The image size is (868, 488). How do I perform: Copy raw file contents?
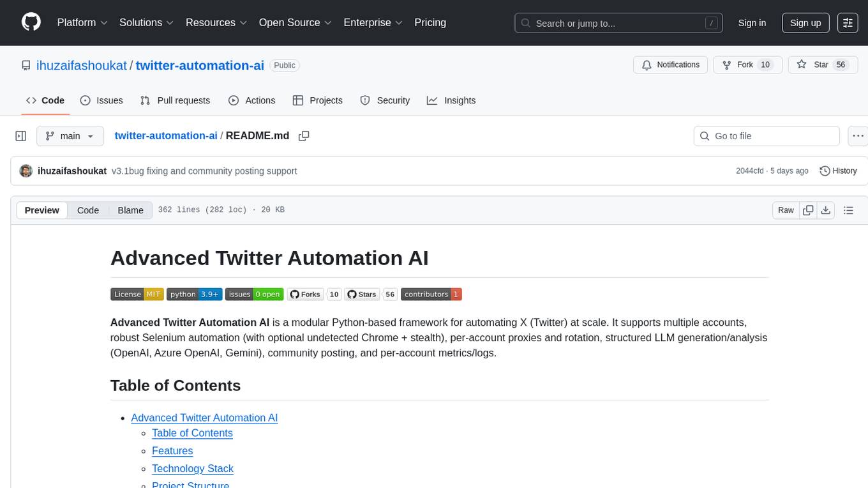point(809,210)
